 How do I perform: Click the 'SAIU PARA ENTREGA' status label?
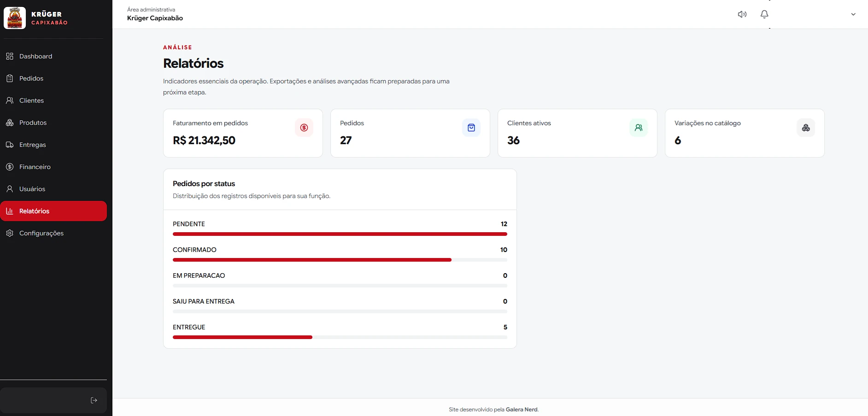point(204,301)
